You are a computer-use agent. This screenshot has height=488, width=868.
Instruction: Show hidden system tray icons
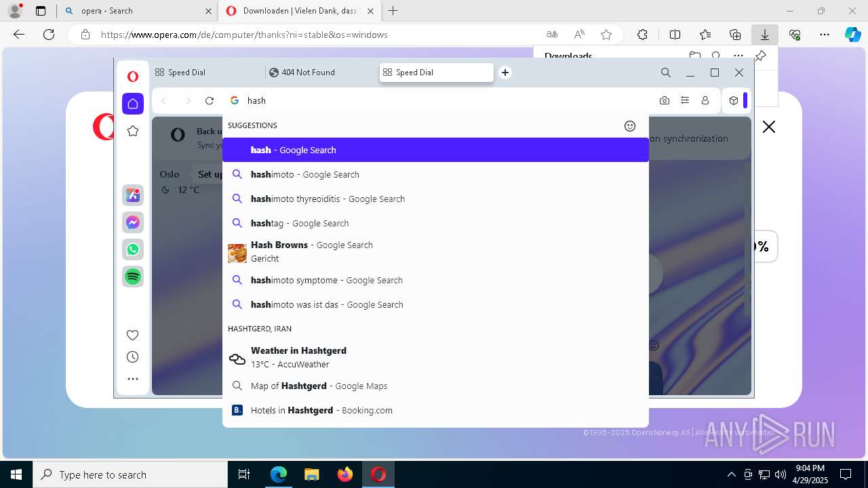coord(731,474)
